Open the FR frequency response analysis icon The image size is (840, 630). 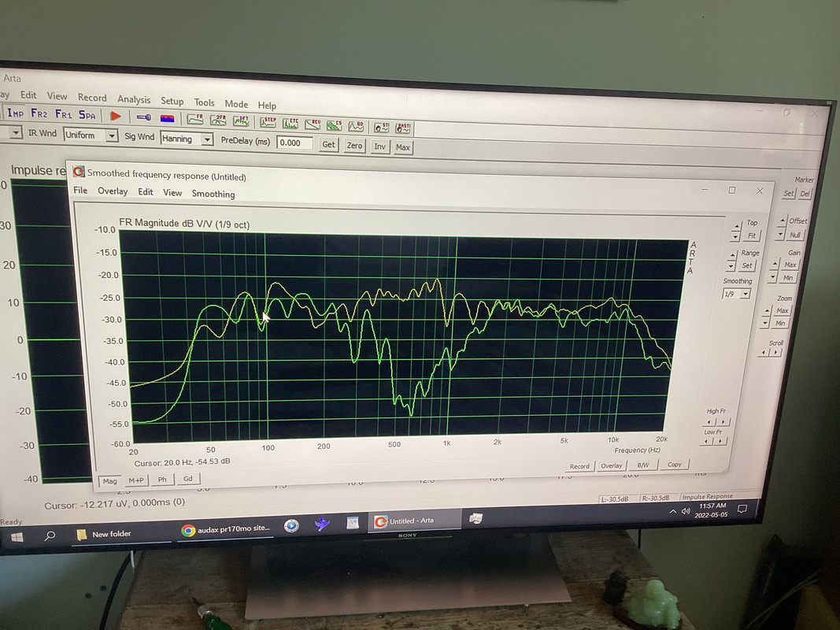click(195, 119)
